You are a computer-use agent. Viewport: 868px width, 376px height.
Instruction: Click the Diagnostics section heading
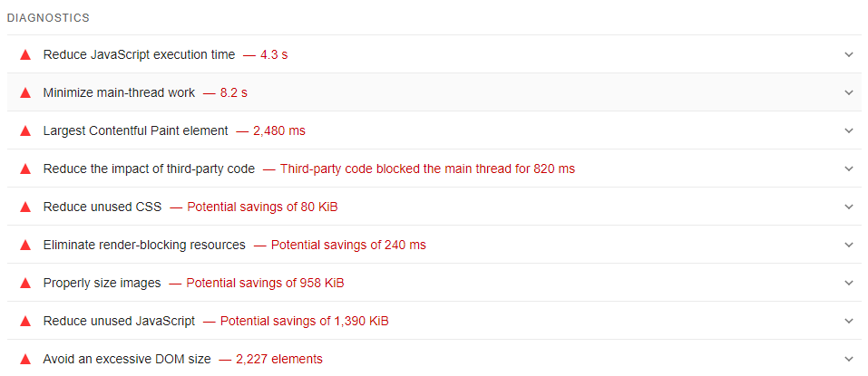point(50,18)
